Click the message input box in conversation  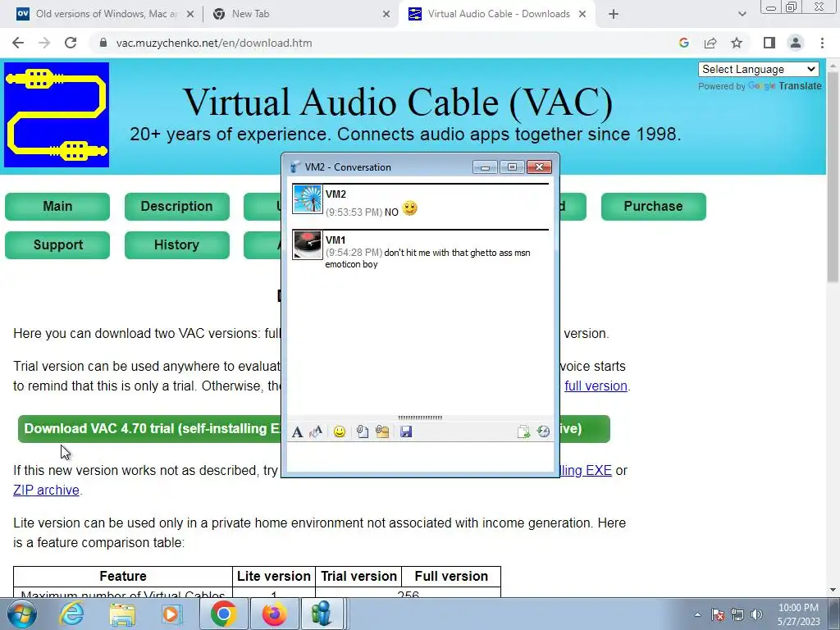[x=421, y=456]
